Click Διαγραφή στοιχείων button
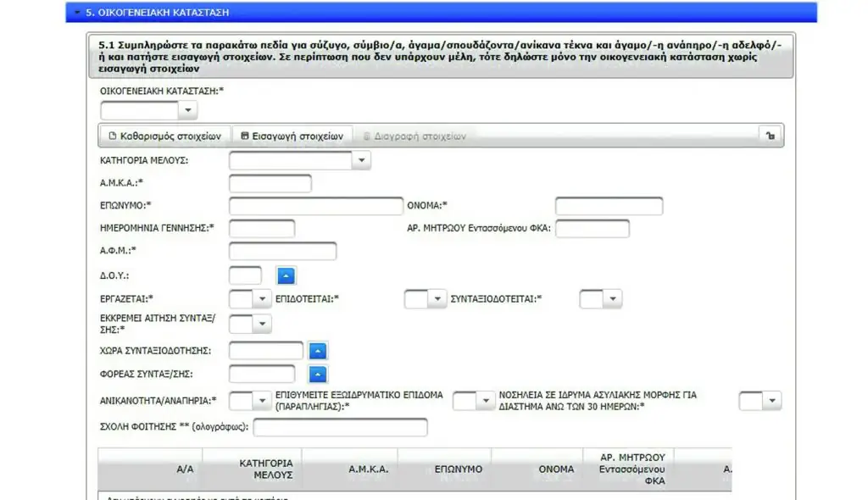The image size is (868, 500). 415,136
